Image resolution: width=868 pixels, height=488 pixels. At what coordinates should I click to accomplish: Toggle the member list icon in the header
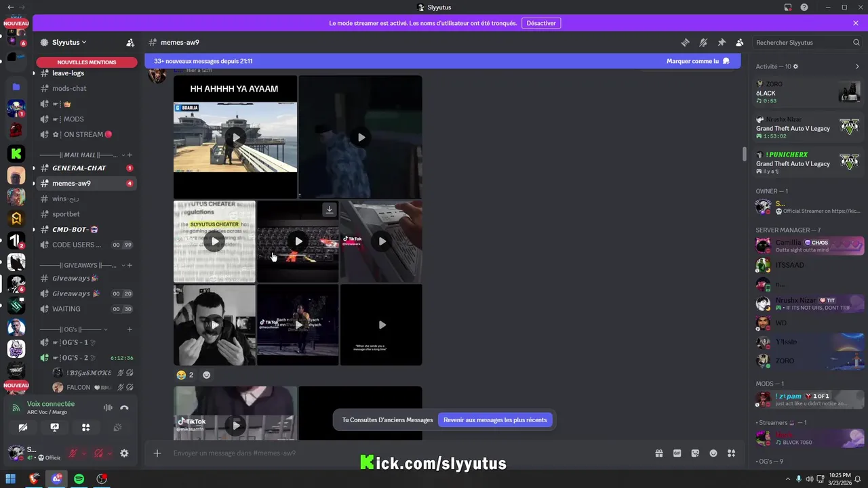tap(740, 42)
